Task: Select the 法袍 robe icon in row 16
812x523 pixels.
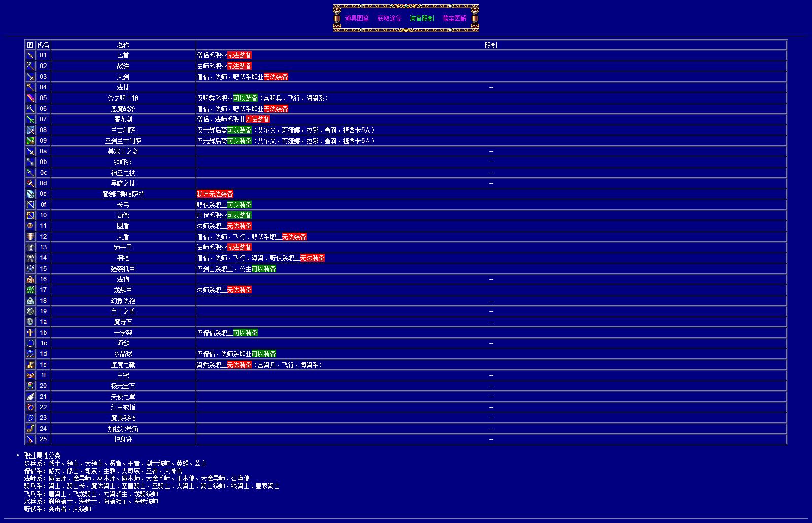Action: [30, 279]
